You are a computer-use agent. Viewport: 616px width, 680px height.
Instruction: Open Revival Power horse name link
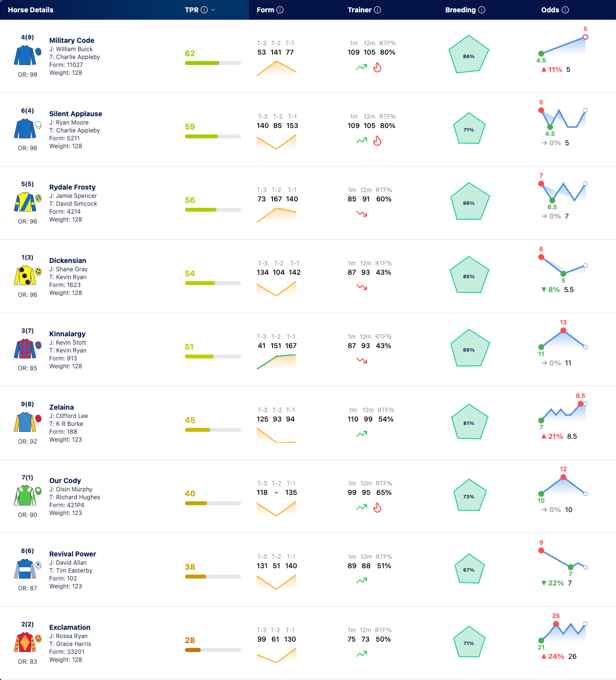[x=73, y=554]
